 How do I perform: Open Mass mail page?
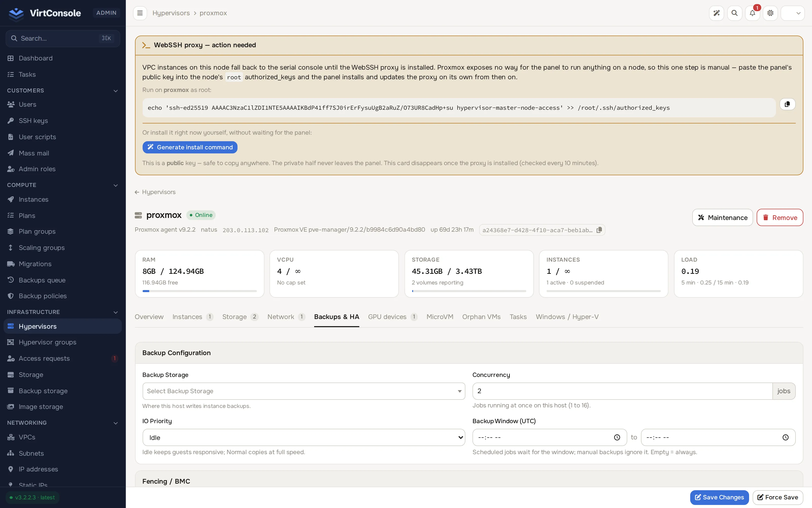tap(63, 153)
